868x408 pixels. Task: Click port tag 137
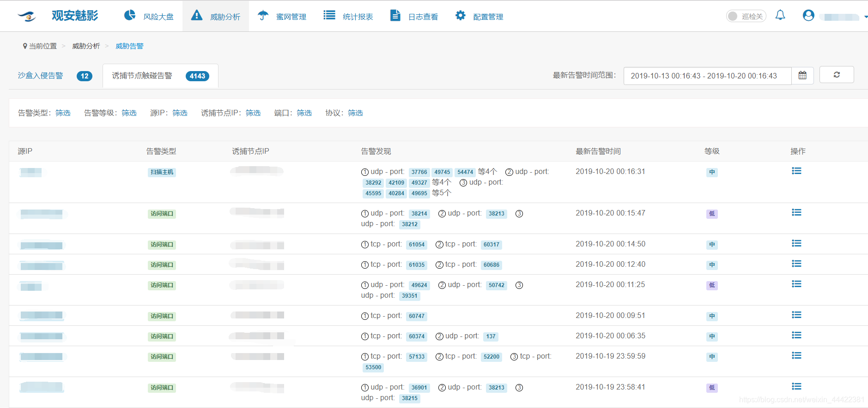pos(491,336)
